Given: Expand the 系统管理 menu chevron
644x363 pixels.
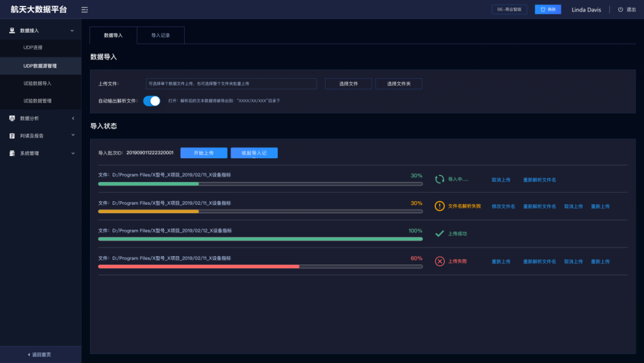Looking at the screenshot, I should pos(73,153).
